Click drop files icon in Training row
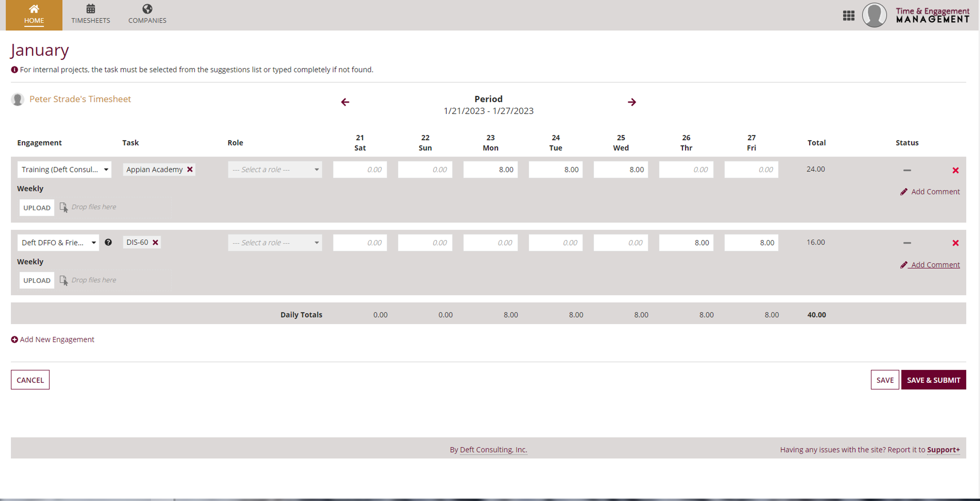This screenshot has width=980, height=501. click(x=64, y=207)
